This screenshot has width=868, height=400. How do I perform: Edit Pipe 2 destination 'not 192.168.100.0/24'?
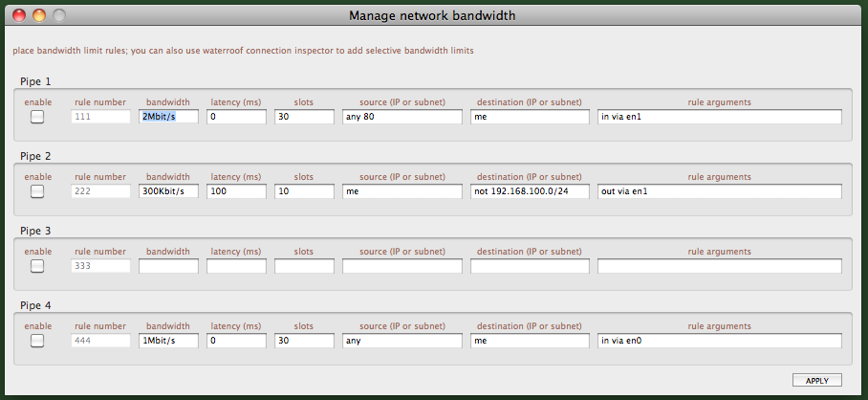point(530,191)
